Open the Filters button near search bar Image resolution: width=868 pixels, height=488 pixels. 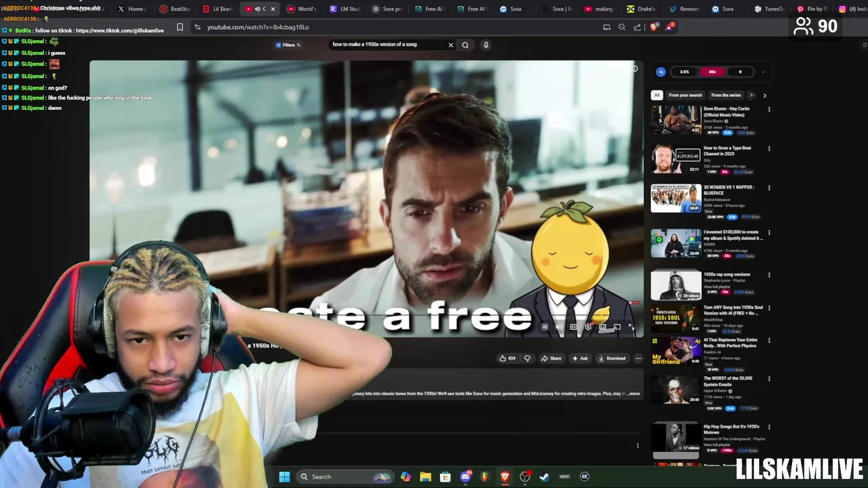click(x=288, y=45)
